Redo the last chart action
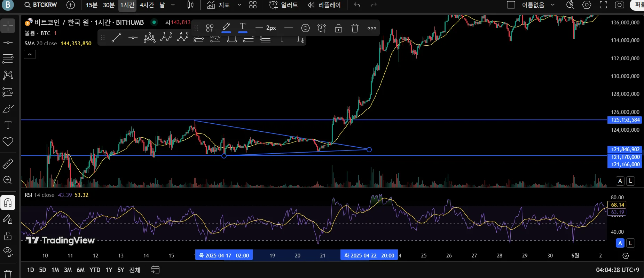Image resolution: width=644 pixels, height=278 pixels. pos(374,5)
